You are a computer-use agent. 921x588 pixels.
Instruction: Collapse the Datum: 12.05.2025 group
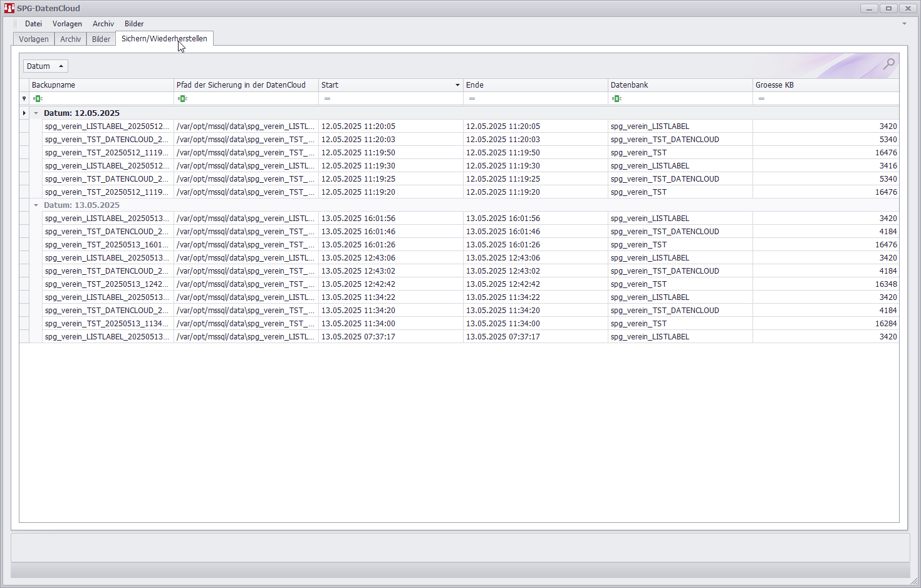(x=36, y=113)
